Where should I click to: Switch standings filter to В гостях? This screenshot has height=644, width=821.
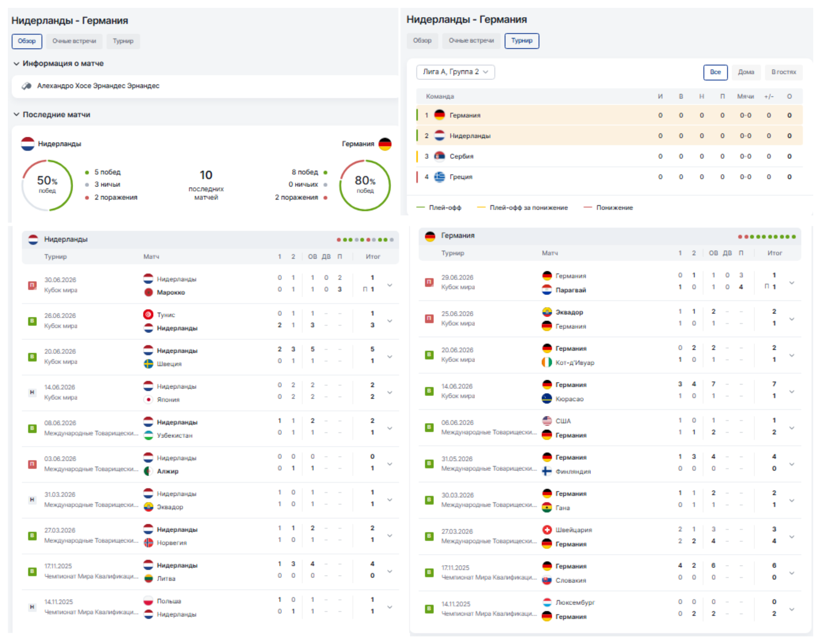pyautogui.click(x=783, y=72)
